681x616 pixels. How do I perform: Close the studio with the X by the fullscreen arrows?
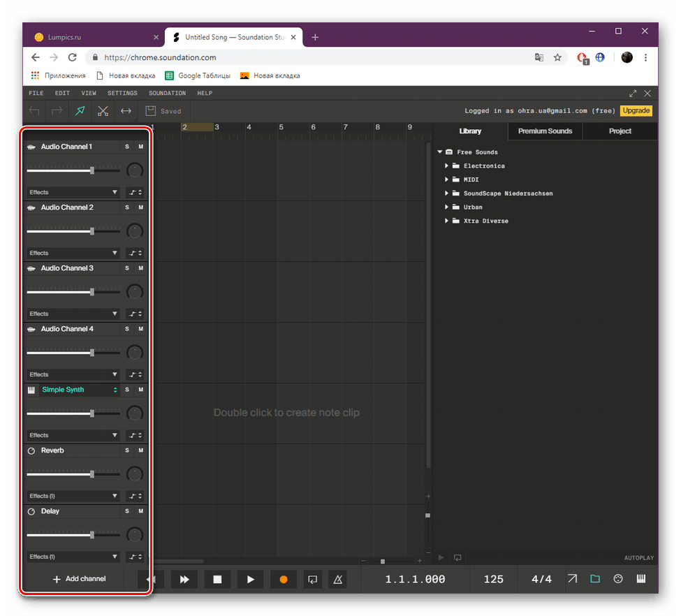(x=647, y=94)
